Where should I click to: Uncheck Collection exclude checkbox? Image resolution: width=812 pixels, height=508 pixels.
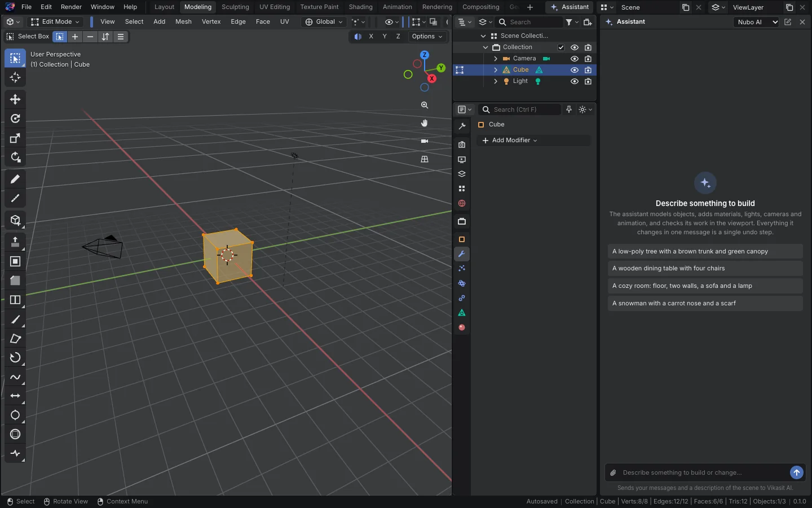pos(561,47)
